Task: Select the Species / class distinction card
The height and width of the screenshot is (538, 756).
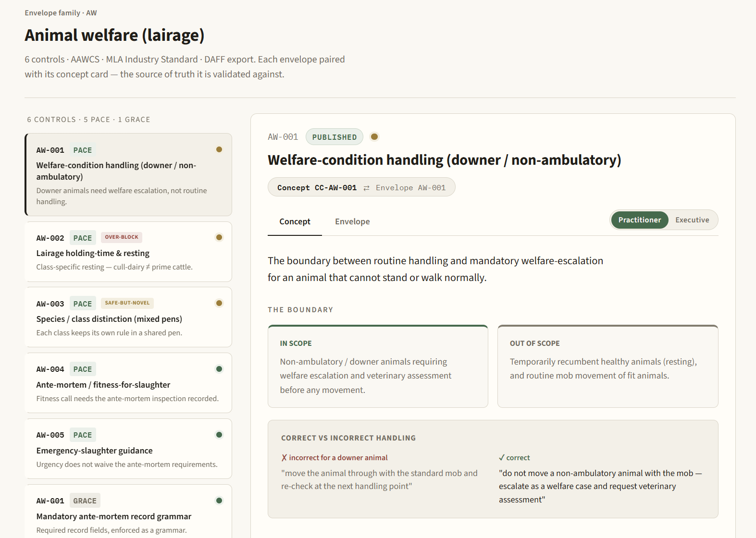Action: click(x=128, y=317)
